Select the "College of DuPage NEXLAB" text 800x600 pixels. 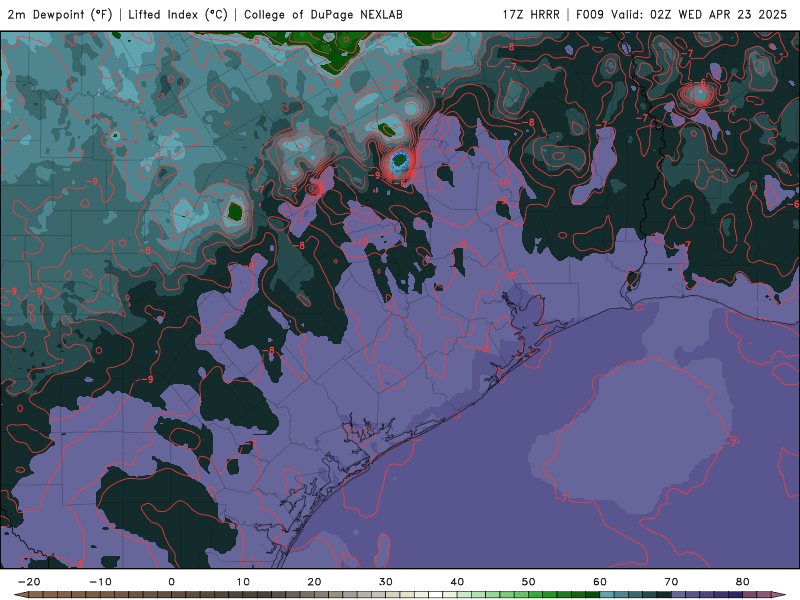pyautogui.click(x=323, y=14)
